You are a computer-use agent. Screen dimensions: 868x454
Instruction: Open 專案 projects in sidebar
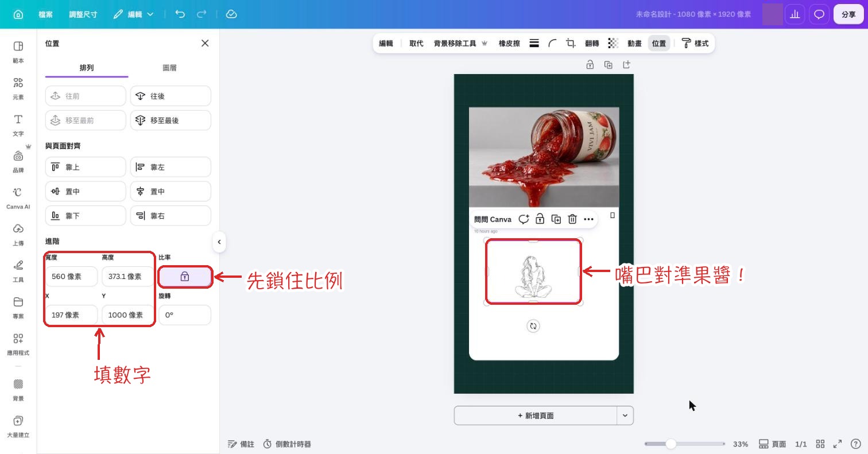click(x=18, y=308)
